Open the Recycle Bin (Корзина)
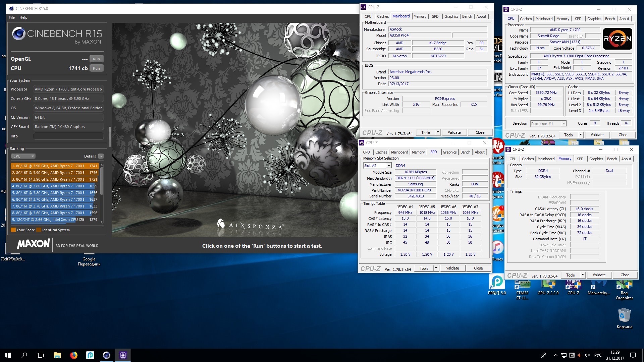The height and width of the screenshot is (362, 644). coord(624,318)
